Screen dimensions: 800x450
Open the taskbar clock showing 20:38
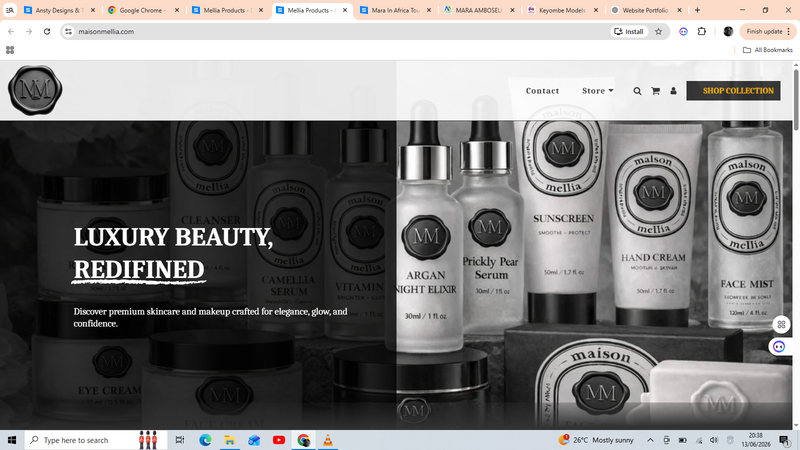tap(756, 440)
